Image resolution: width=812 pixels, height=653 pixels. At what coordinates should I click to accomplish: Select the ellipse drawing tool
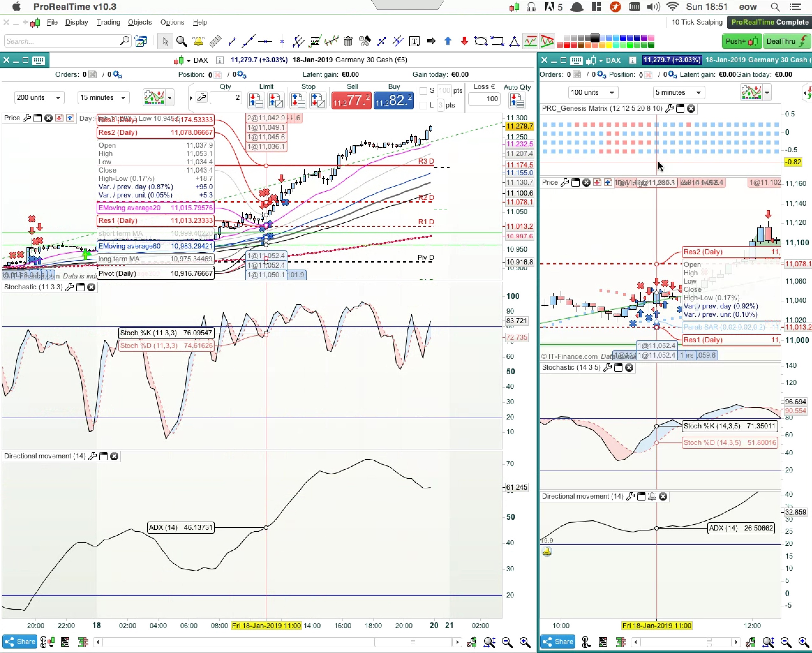[x=480, y=41]
